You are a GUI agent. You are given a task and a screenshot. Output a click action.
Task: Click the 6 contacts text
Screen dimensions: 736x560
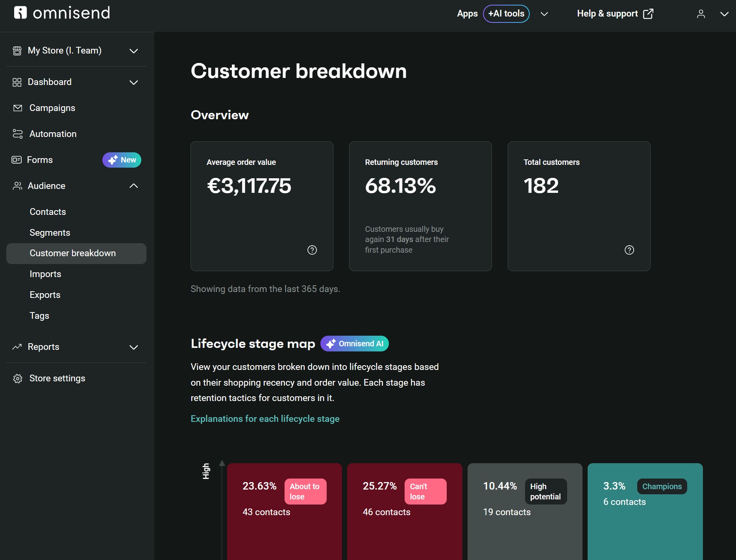tap(625, 502)
